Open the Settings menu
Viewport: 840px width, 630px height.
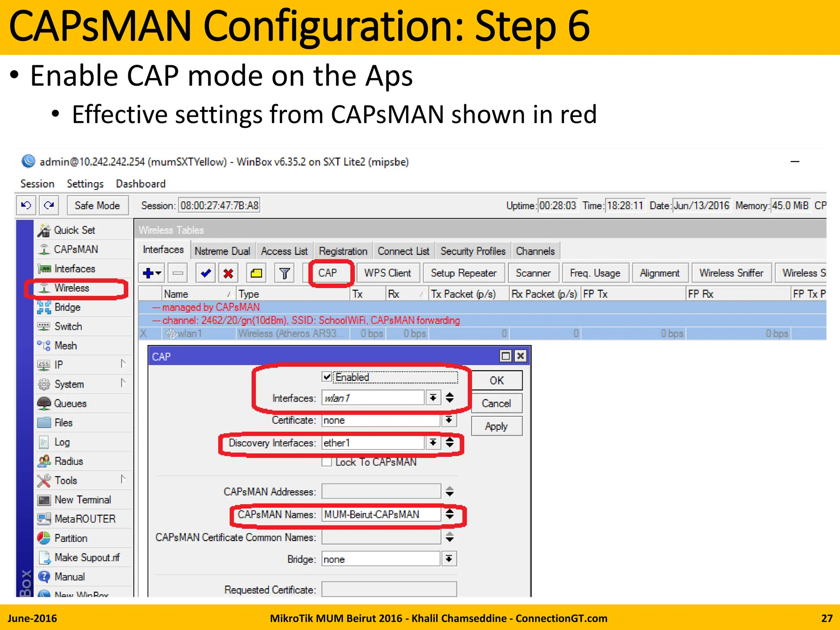click(x=85, y=184)
